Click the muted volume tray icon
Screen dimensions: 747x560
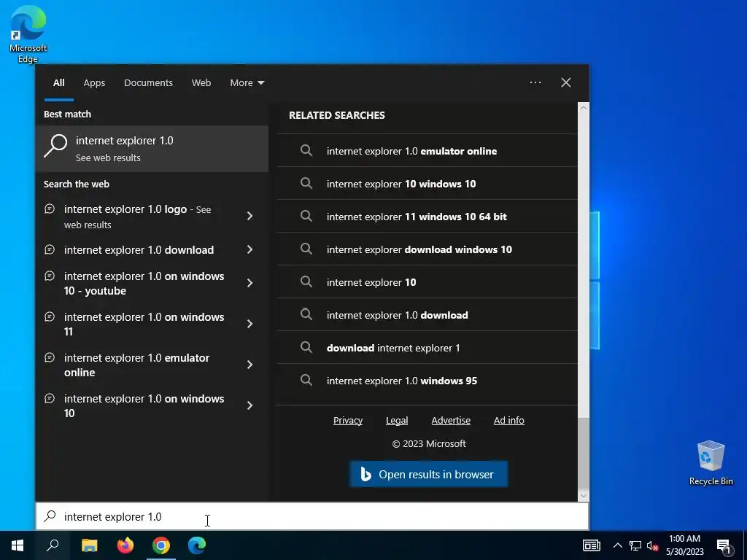(652, 545)
